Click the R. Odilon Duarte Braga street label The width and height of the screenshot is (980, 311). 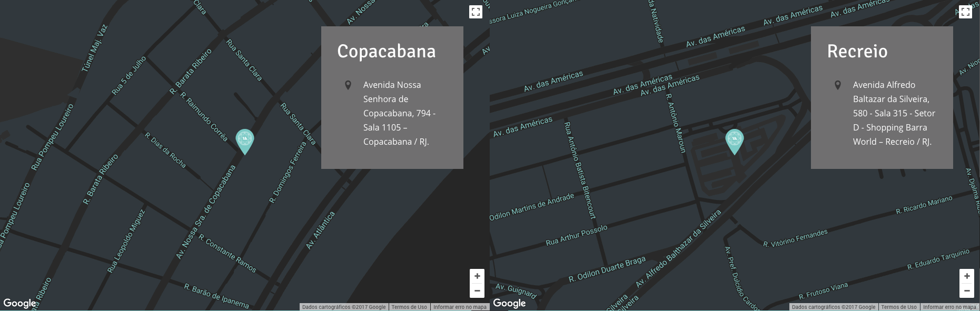607,269
